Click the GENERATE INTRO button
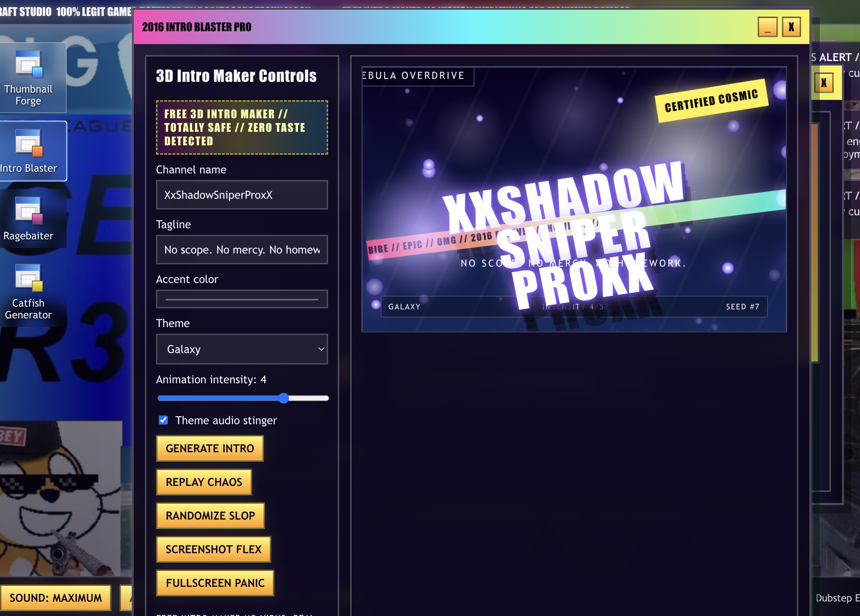This screenshot has height=616, width=860. coord(210,448)
